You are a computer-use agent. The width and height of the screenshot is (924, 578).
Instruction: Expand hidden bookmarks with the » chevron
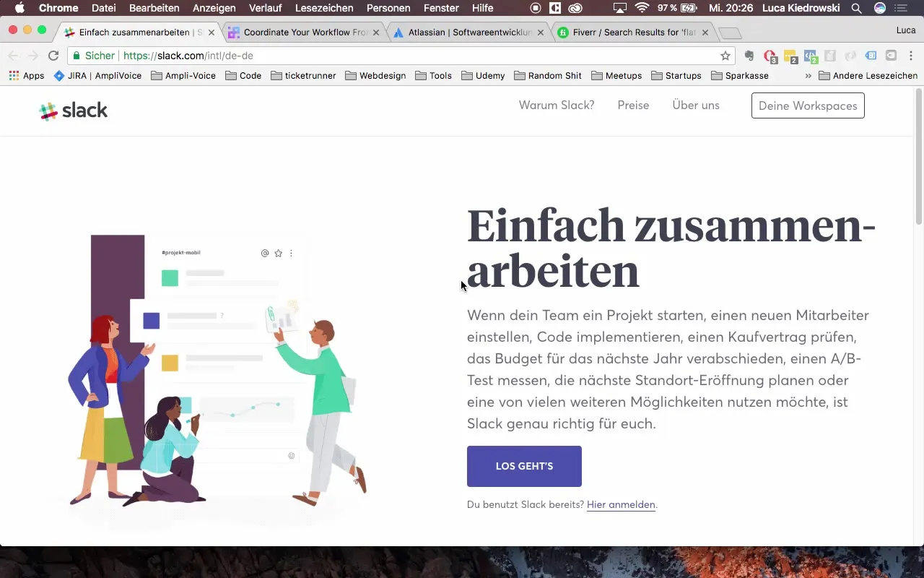808,75
